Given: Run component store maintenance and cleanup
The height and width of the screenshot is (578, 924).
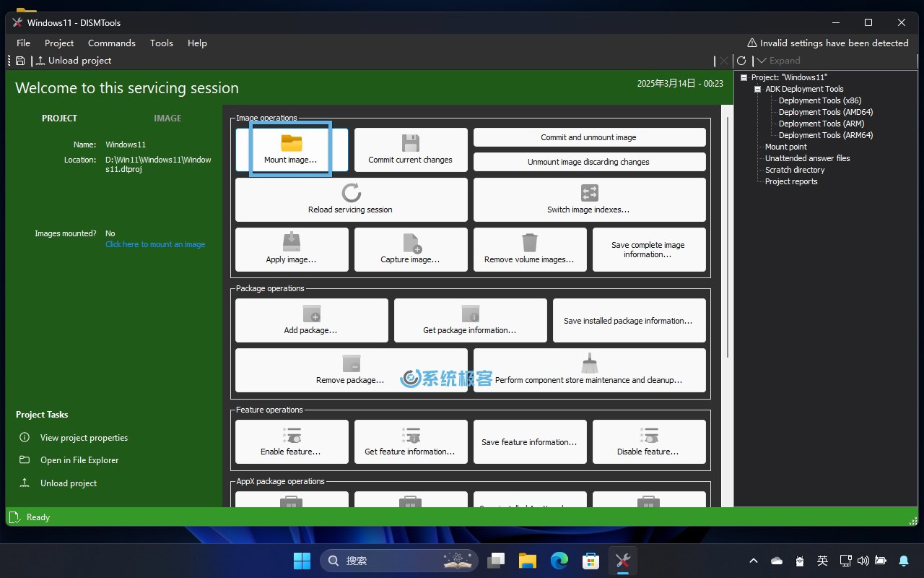Looking at the screenshot, I should tap(589, 370).
